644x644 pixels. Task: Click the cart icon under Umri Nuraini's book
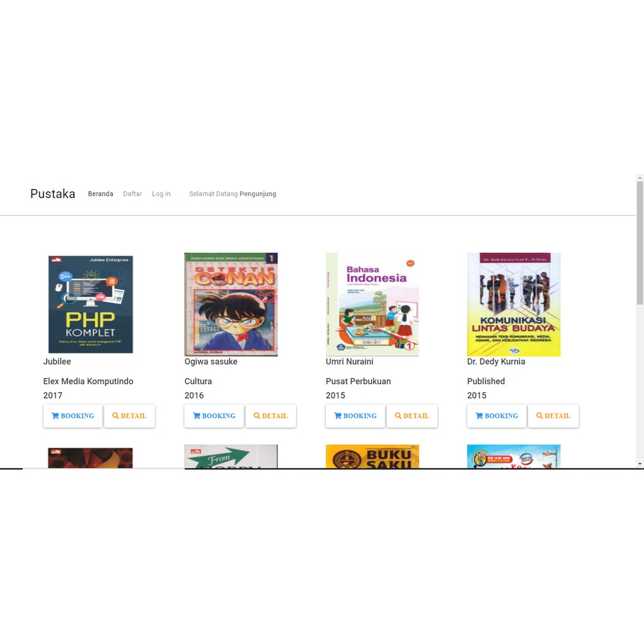pos(338,416)
